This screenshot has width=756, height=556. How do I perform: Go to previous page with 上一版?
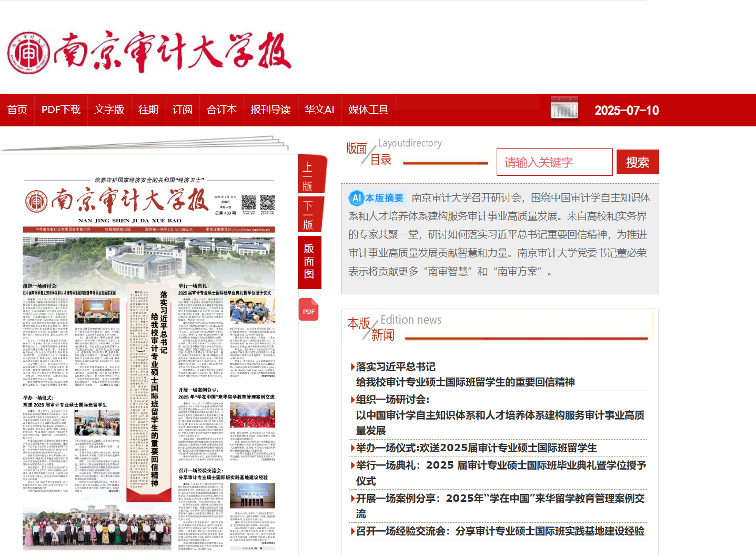[x=308, y=176]
